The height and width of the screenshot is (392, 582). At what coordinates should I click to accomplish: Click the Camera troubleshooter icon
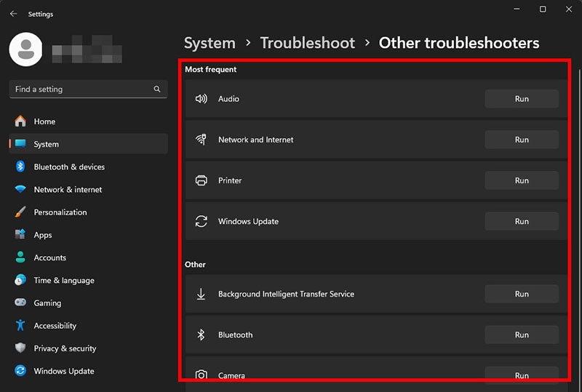point(202,375)
